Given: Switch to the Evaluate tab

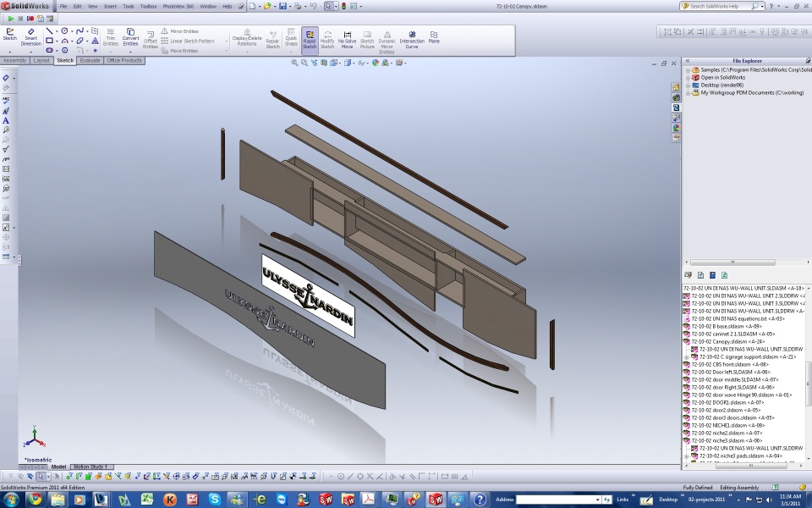Looking at the screenshot, I should point(90,61).
